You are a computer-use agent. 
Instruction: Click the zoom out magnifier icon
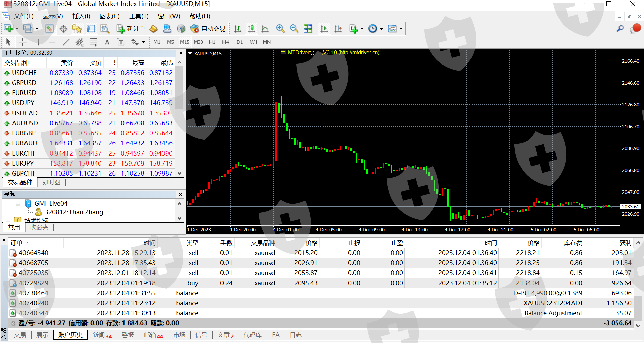pos(294,29)
